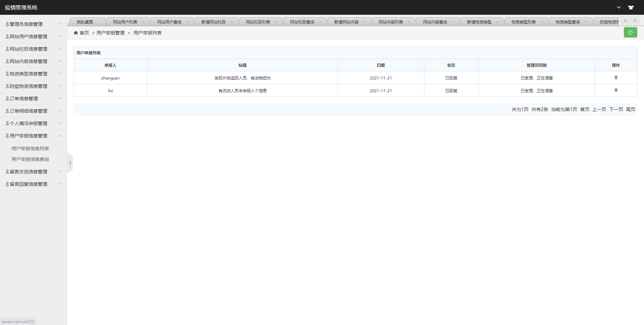Go to 首页 in pagination
Image resolution: width=644 pixels, height=325 pixels.
point(585,109)
